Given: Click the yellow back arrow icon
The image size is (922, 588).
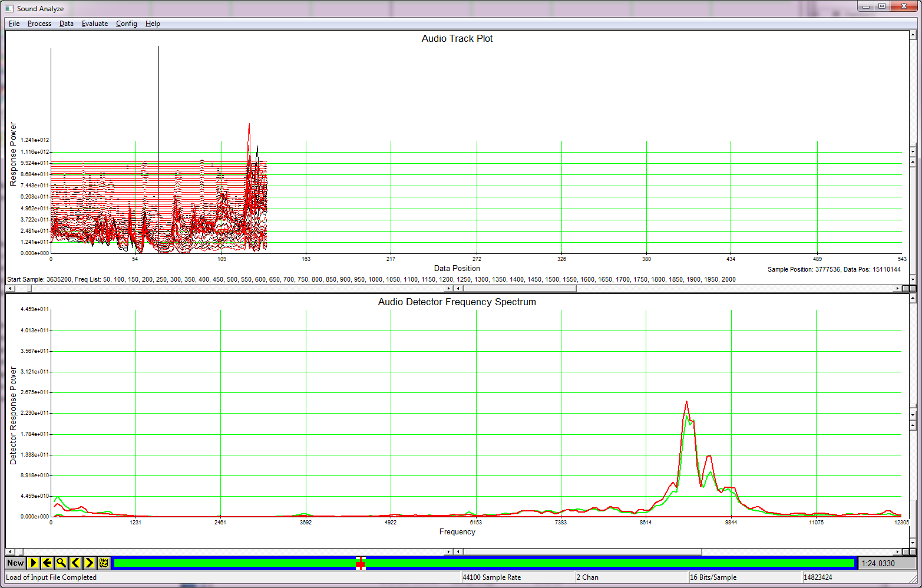Looking at the screenshot, I should [47, 563].
